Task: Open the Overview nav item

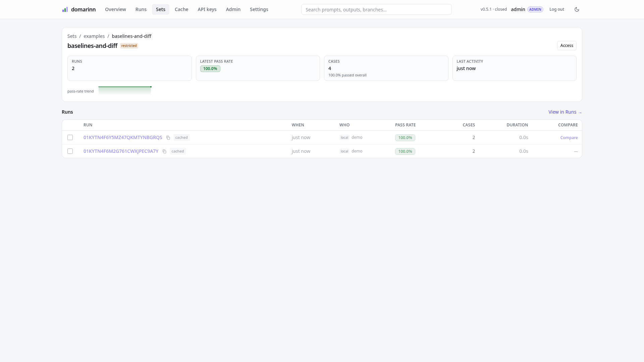Action: [115, 9]
